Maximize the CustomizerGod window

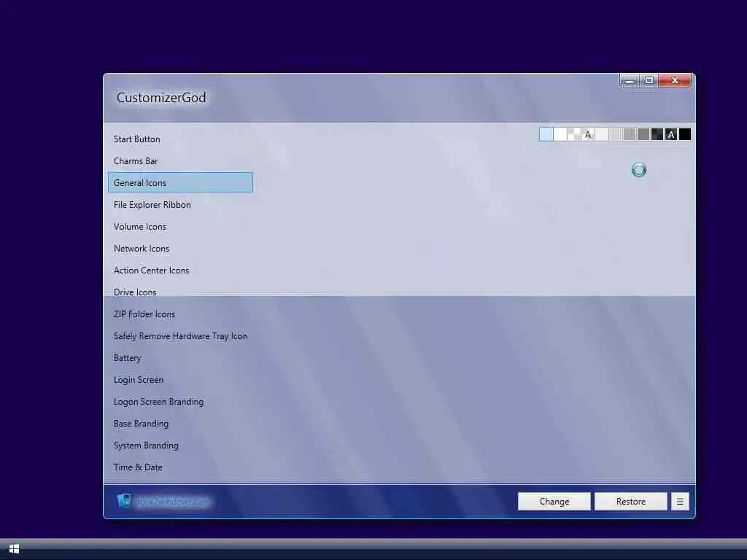(x=649, y=80)
